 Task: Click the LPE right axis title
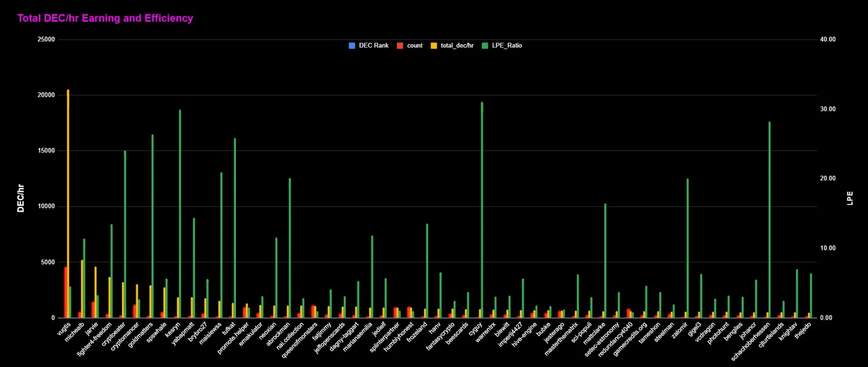point(850,198)
